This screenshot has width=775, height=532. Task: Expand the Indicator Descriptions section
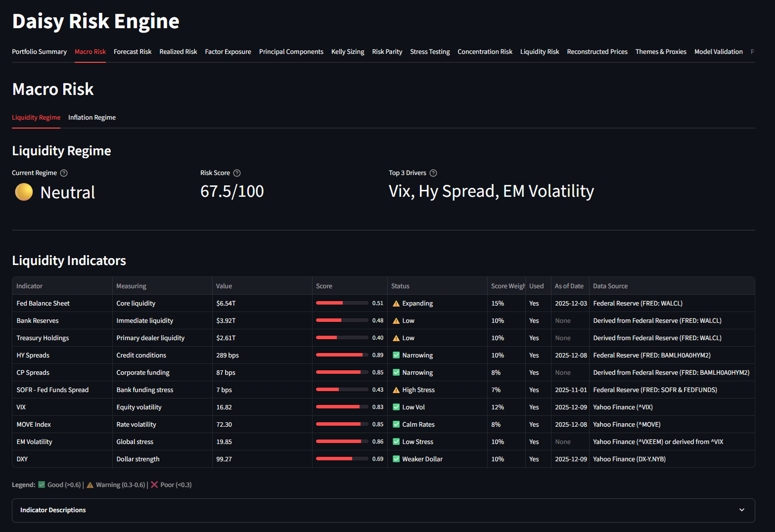[53, 510]
